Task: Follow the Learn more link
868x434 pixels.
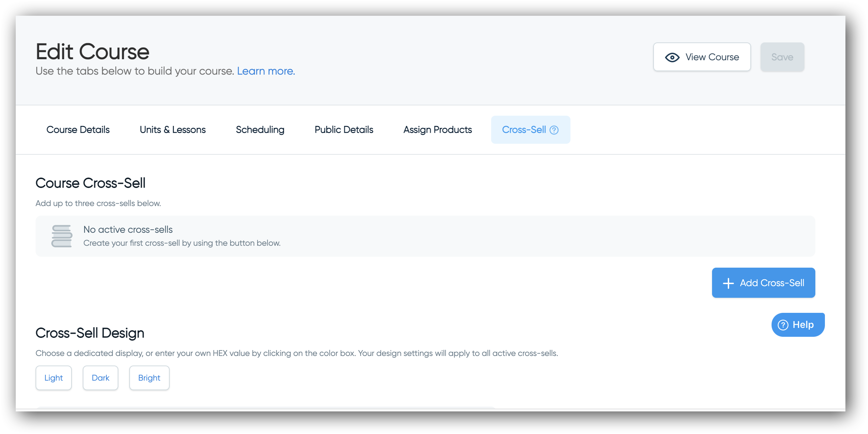Action: click(266, 71)
